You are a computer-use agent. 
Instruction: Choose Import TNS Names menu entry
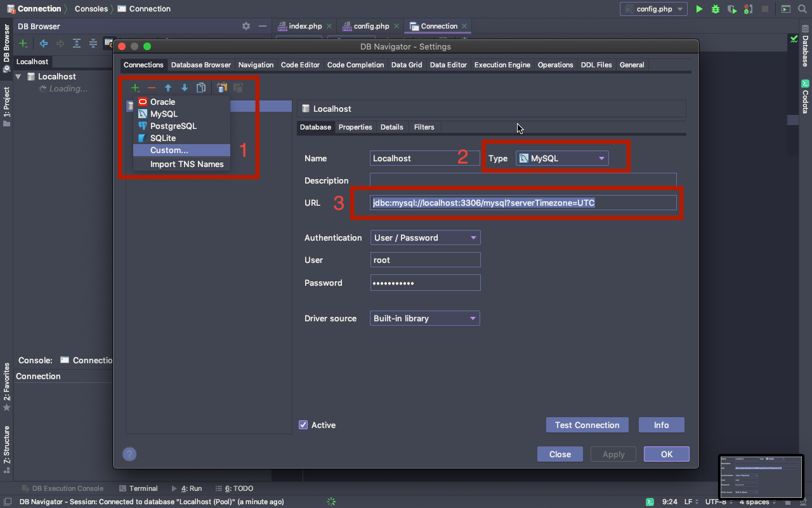(x=181, y=164)
